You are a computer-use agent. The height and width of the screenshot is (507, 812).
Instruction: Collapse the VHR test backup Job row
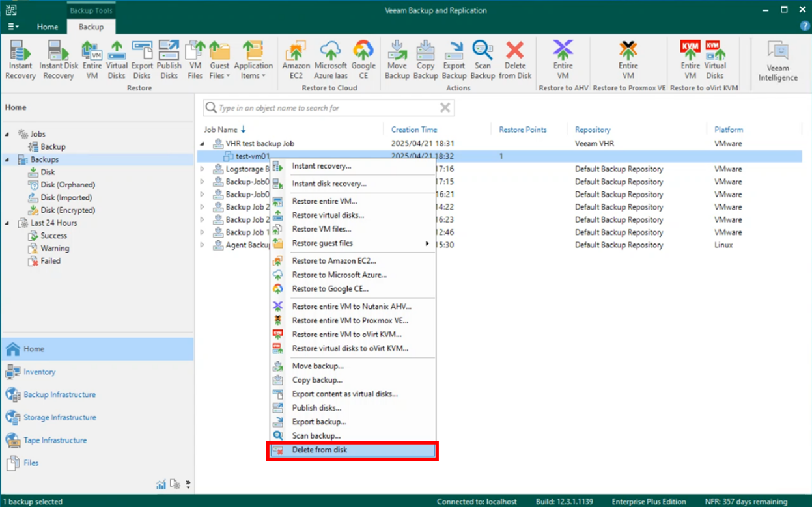(203, 144)
